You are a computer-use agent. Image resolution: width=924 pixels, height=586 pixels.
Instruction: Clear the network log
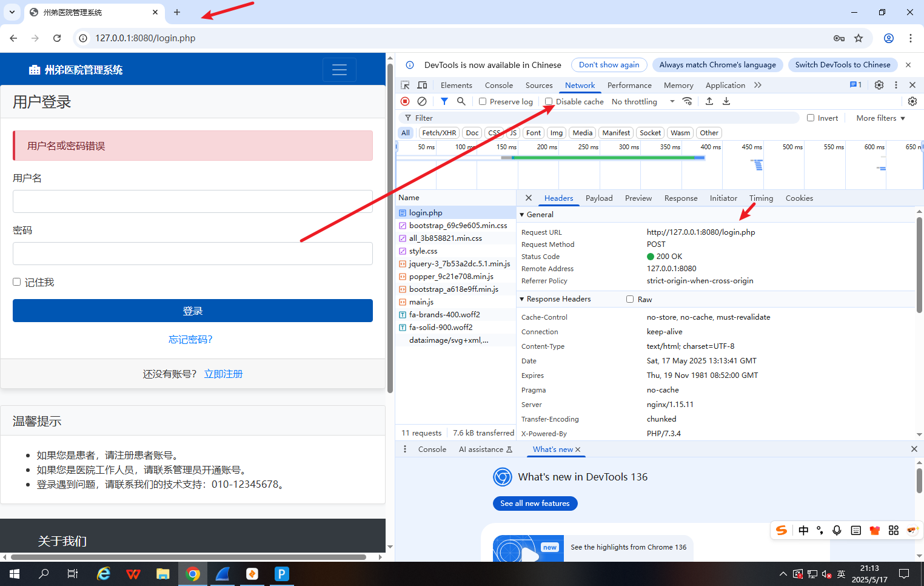pos(422,101)
